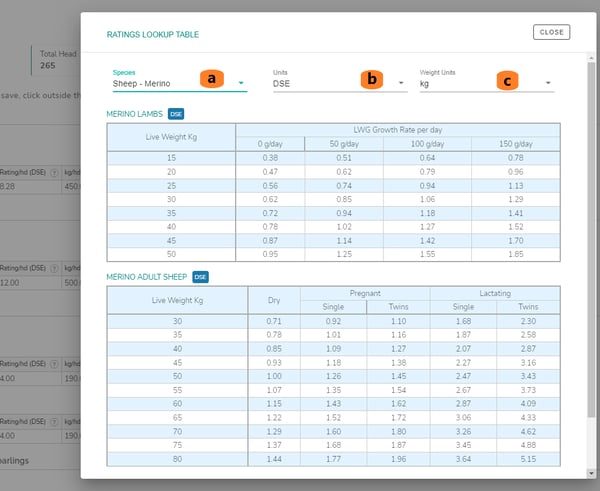Click the 0.38 value in lambs table
The image size is (600, 491).
click(x=269, y=157)
